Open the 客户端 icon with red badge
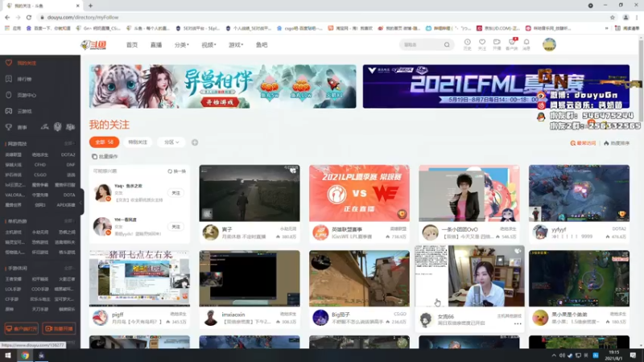Viewport: 644px width, 362px height. [512, 44]
